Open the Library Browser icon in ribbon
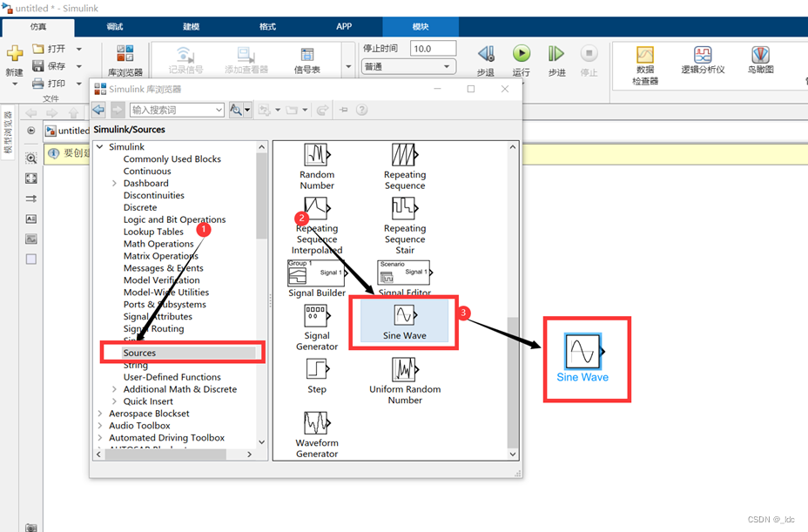Image resolution: width=808 pixels, height=532 pixels. pos(125,53)
